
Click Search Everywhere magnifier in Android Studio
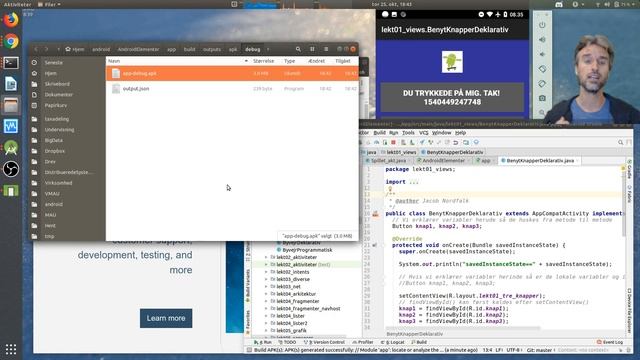[x=620, y=142]
